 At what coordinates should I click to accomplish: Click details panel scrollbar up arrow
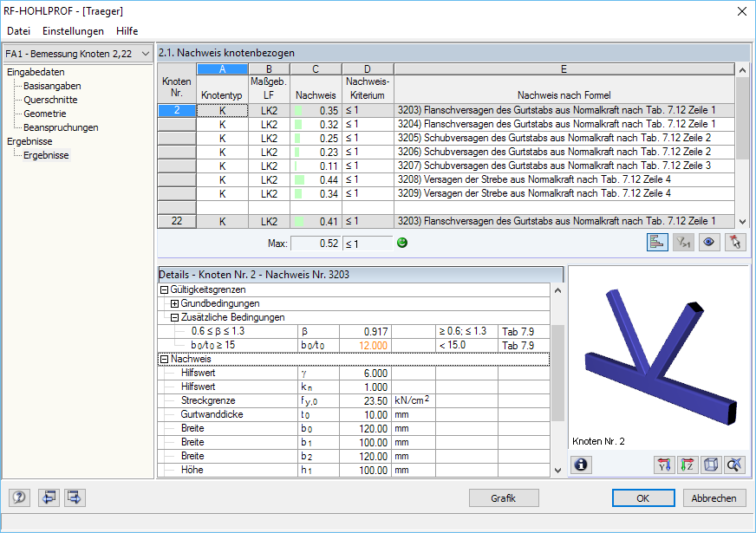pos(557,290)
